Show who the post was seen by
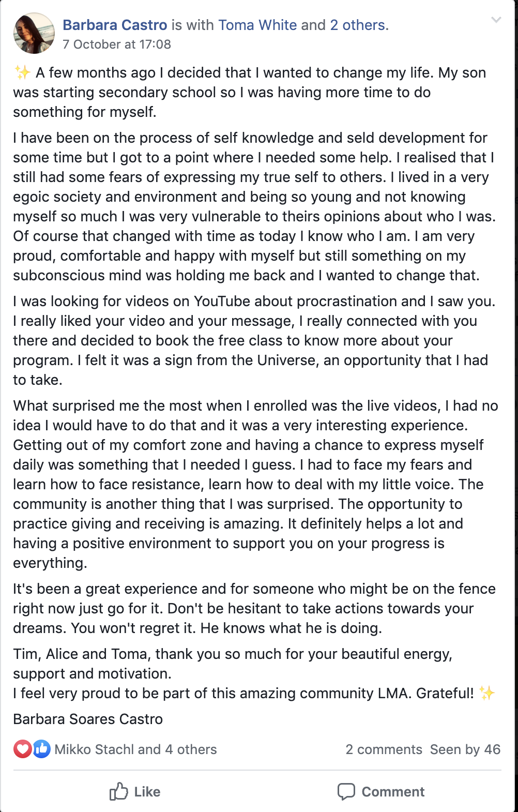This screenshot has width=518, height=812. click(465, 749)
